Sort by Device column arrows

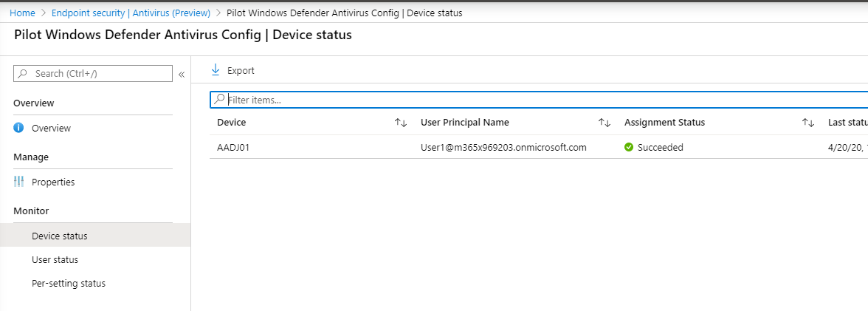(401, 123)
